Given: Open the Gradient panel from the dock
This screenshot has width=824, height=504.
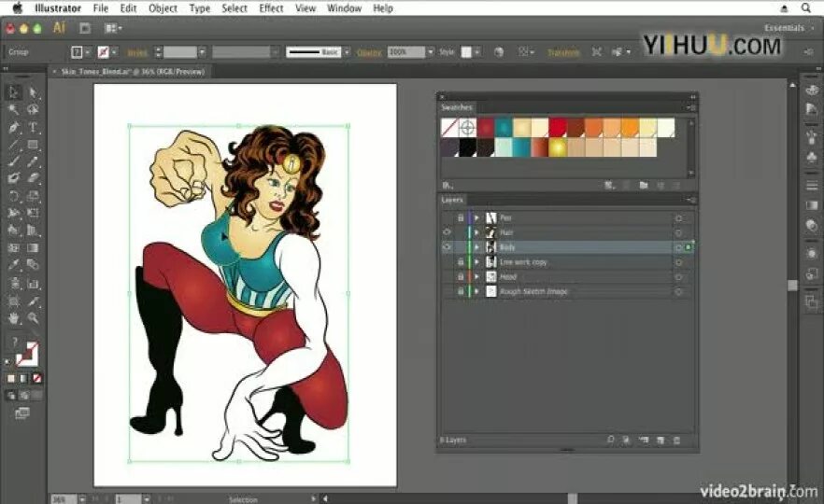Looking at the screenshot, I should [812, 205].
